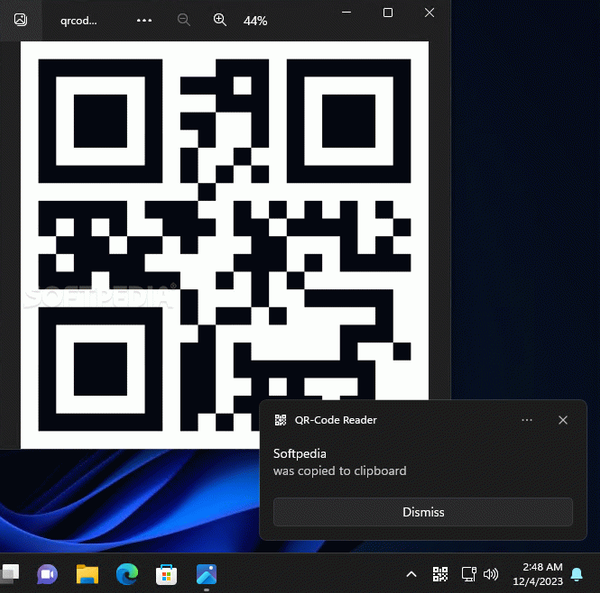The height and width of the screenshot is (593, 600).
Task: Dismiss the clipboard notification
Action: coord(423,512)
